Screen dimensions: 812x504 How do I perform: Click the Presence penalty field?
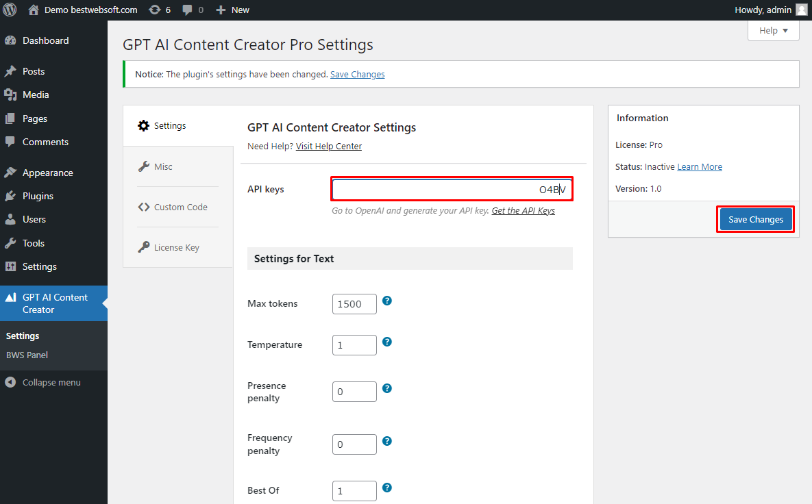pyautogui.click(x=354, y=392)
